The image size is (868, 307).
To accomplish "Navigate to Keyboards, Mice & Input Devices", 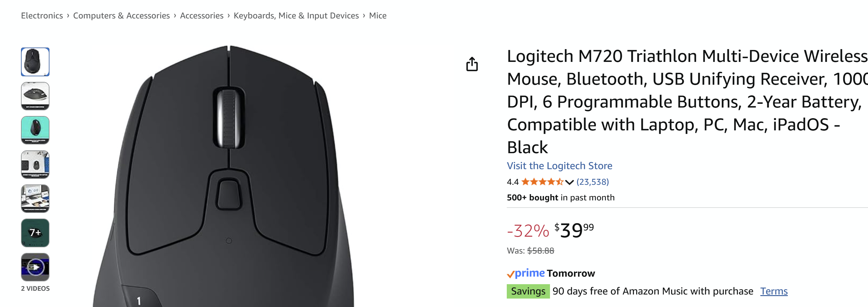I will (296, 16).
